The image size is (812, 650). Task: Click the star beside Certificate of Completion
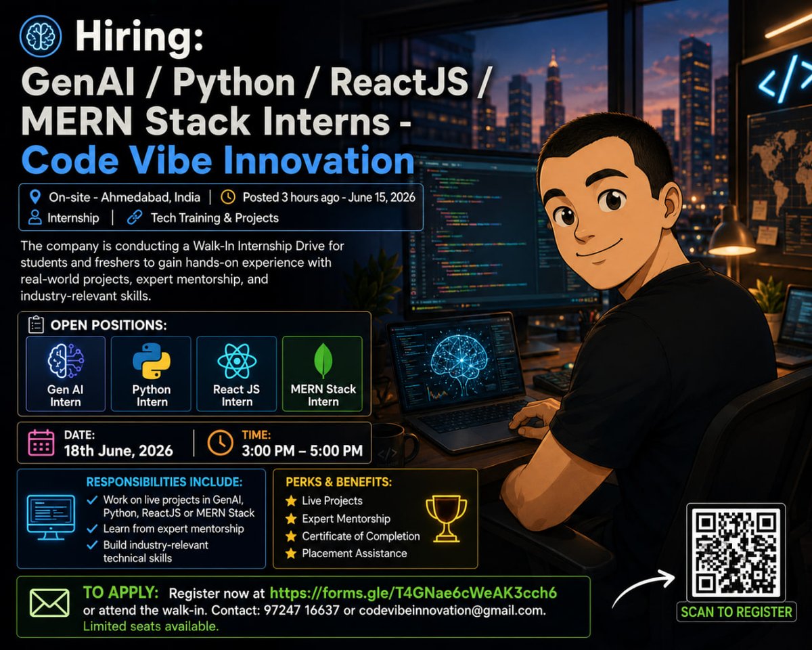pos(291,536)
